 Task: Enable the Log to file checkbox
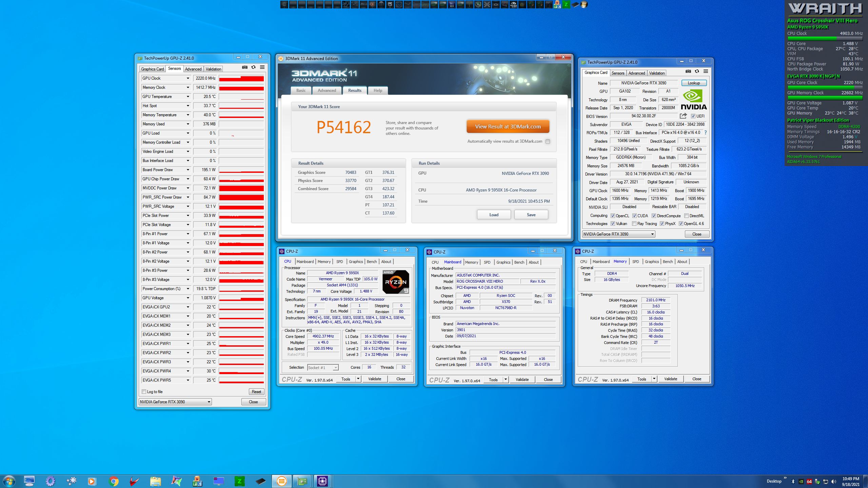coord(144,392)
